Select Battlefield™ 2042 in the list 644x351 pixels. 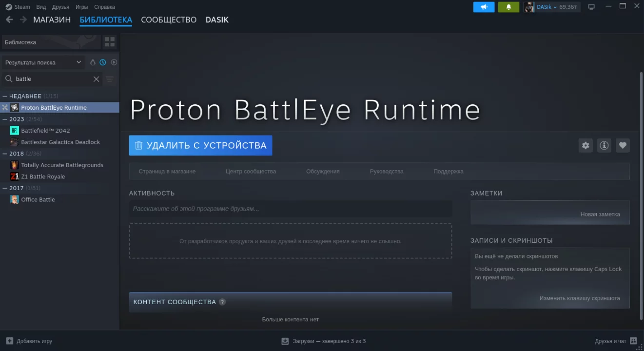(x=60, y=131)
